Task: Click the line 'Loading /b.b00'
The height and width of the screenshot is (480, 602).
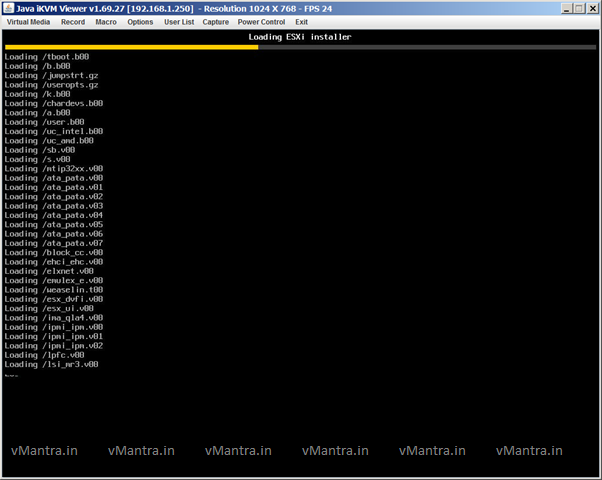Action: point(38,66)
